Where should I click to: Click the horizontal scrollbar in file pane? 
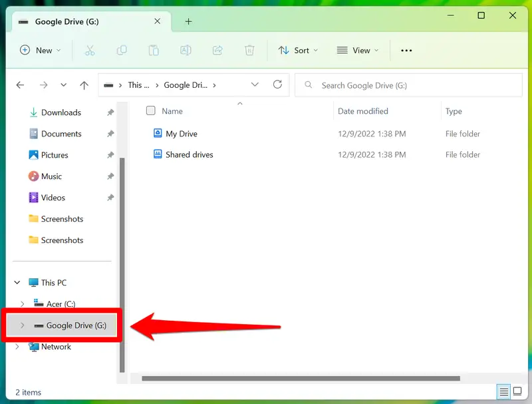[x=301, y=378]
